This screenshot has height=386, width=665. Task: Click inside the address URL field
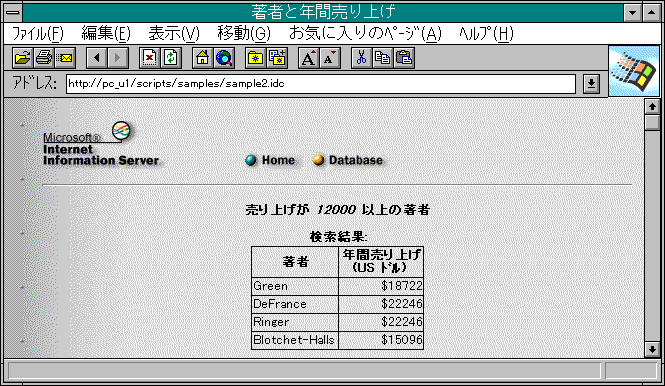[321, 84]
